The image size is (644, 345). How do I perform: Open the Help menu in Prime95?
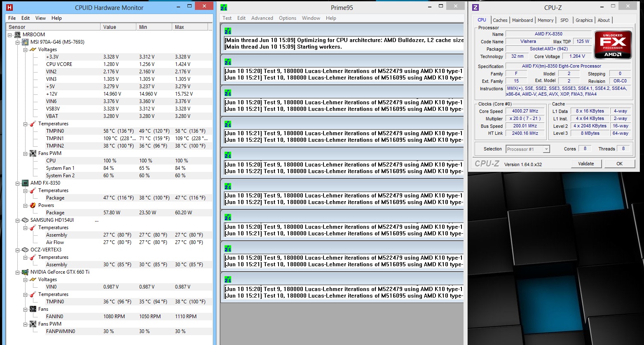(331, 18)
